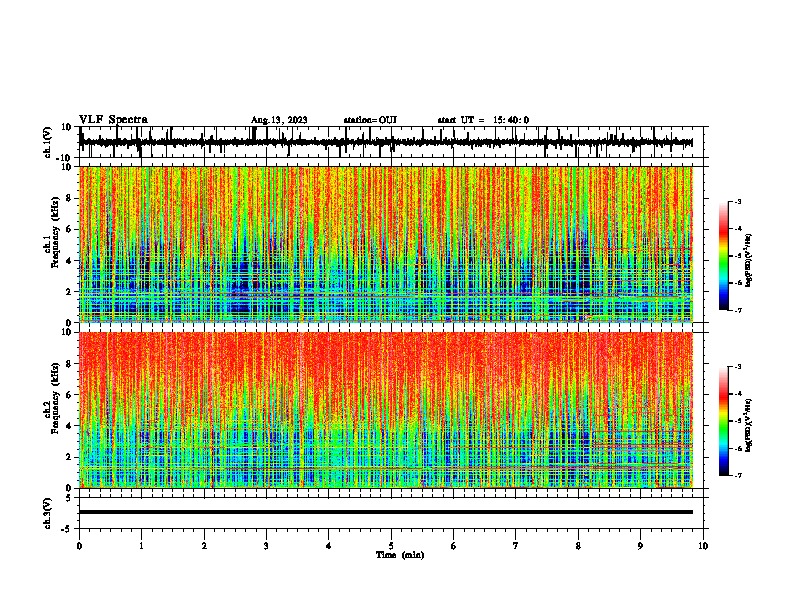
Task: Click the "4" kHz tick of ch.2 spectrogram
Action: [x=69, y=426]
